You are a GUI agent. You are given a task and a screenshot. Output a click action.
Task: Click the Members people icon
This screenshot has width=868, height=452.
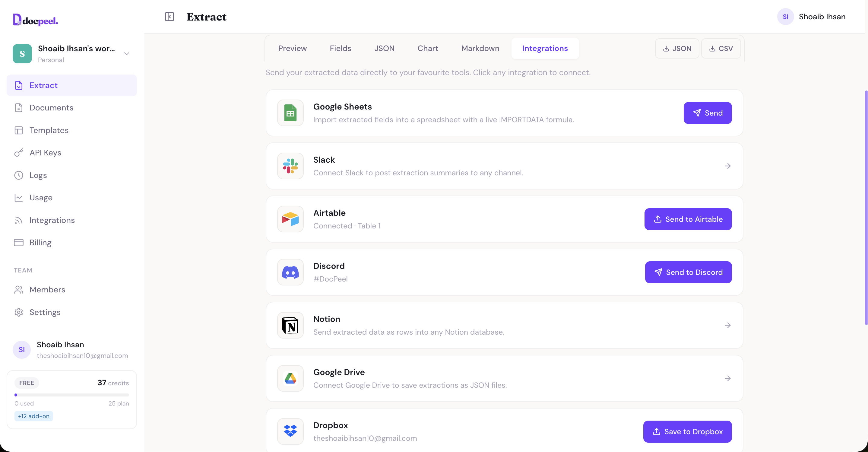click(x=19, y=290)
